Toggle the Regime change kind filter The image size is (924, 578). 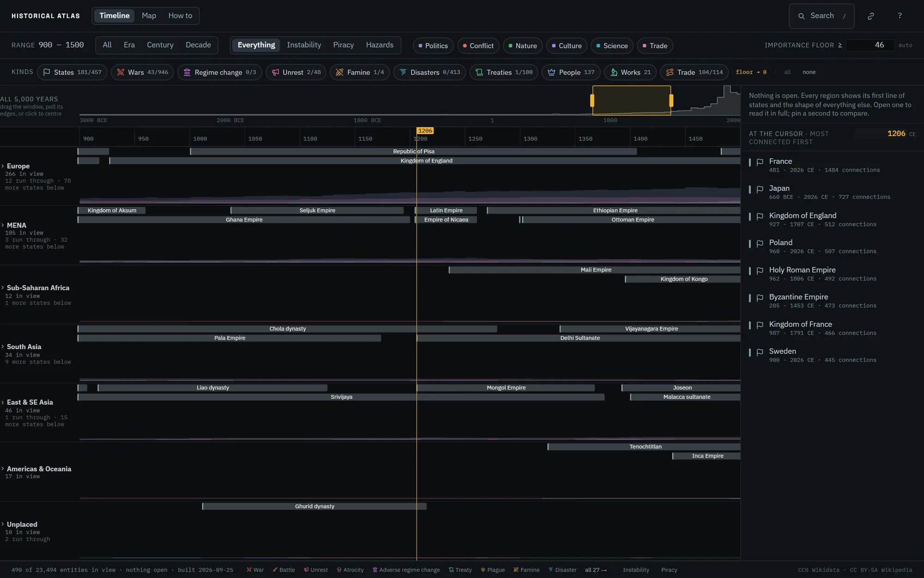[219, 72]
